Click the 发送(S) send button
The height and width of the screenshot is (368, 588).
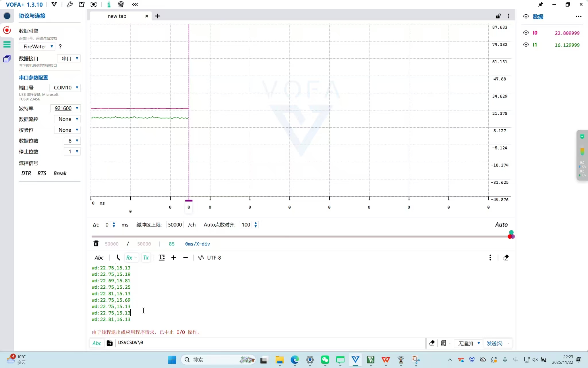(494, 343)
